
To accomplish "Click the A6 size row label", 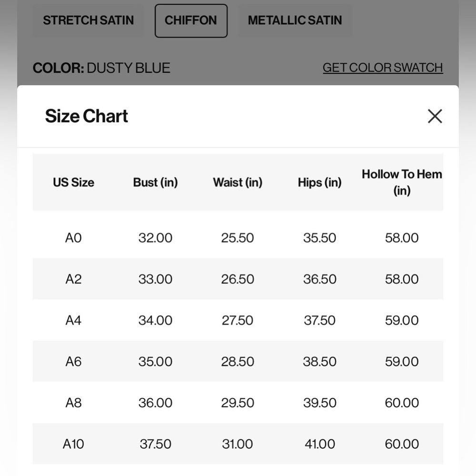I will click(x=73, y=362).
